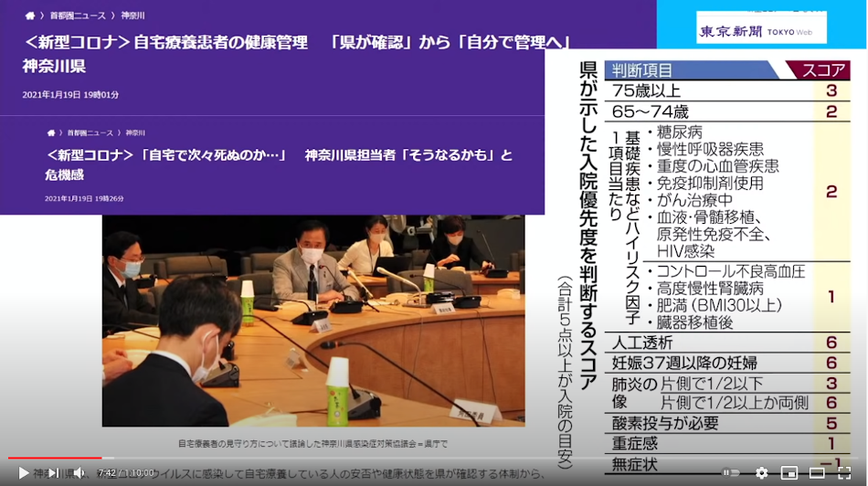Click the 人工透析 row
This screenshot has width=868, height=486.
point(727,343)
